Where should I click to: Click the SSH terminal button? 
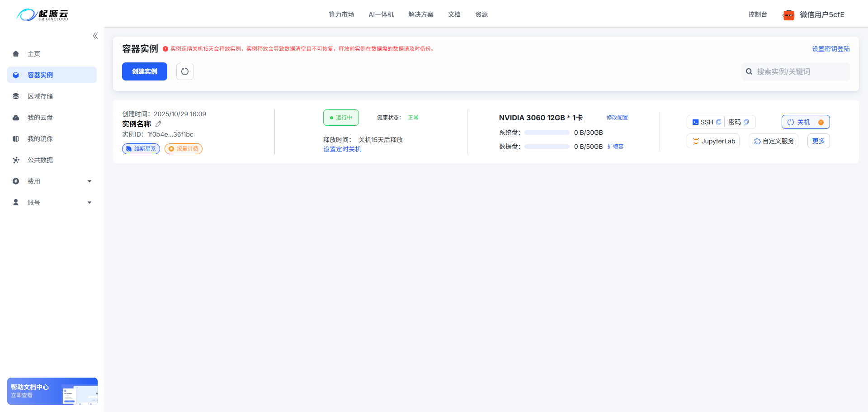tap(703, 122)
